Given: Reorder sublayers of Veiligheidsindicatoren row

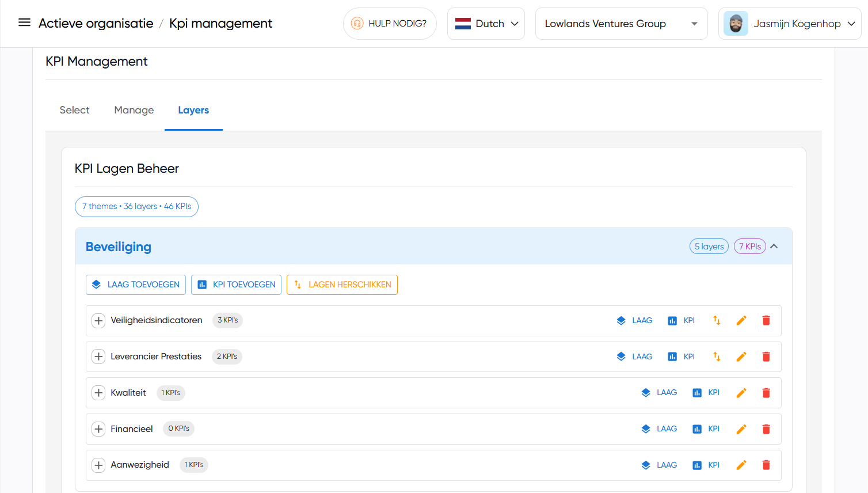Looking at the screenshot, I should [717, 321].
